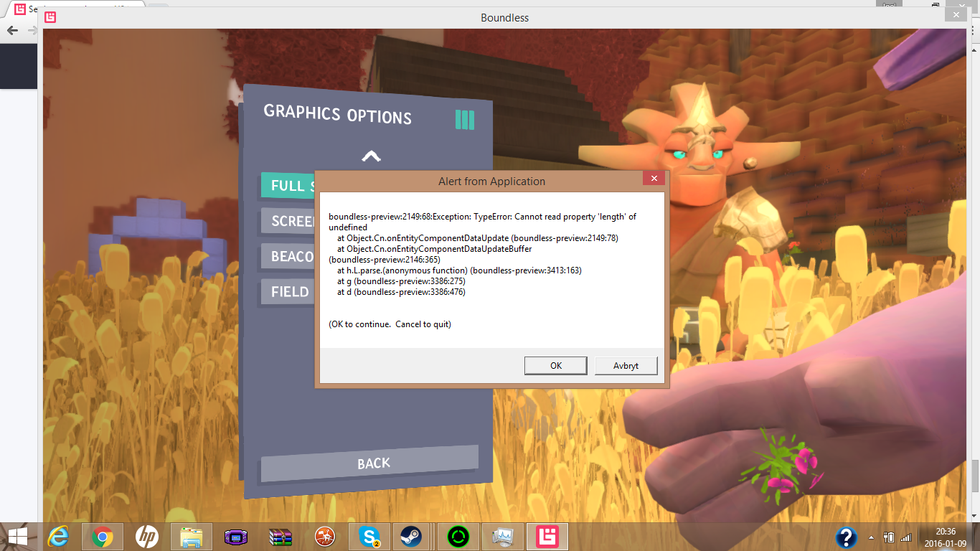980x551 pixels.
Task: Click the teal three-bar icon in Graphics Options
Action: click(465, 119)
